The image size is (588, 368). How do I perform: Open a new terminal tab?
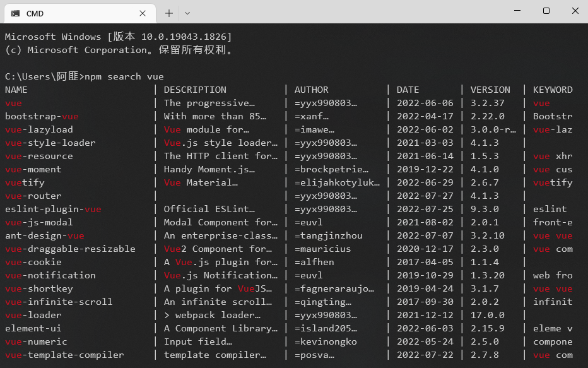pyautogui.click(x=169, y=13)
